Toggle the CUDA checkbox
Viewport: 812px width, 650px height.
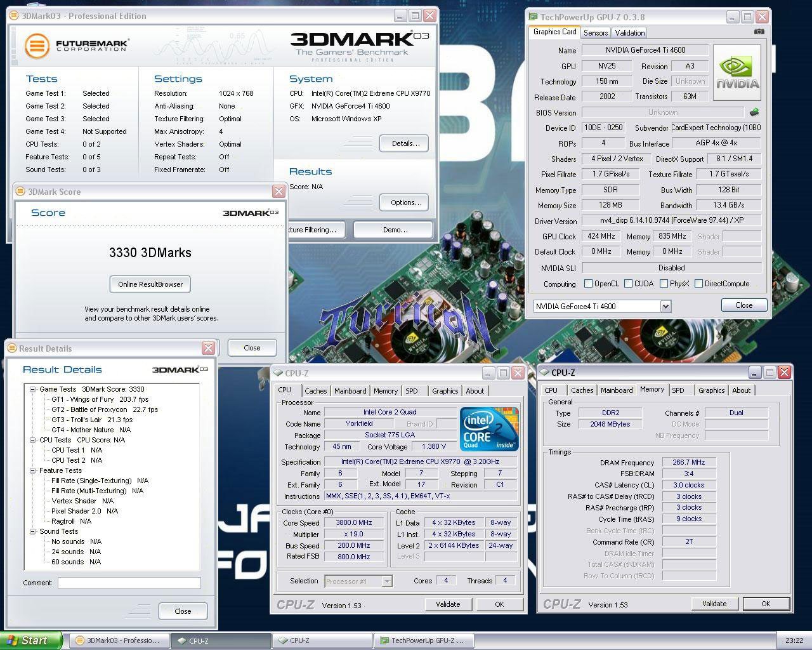point(628,284)
